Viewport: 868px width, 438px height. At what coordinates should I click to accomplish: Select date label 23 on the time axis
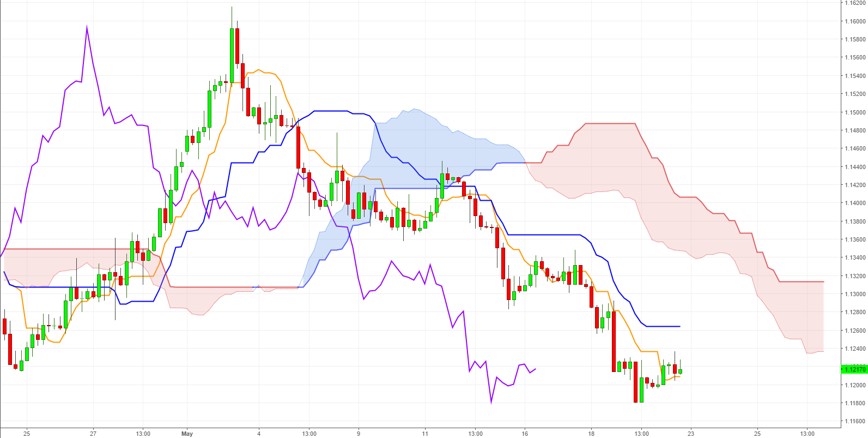coord(691,434)
